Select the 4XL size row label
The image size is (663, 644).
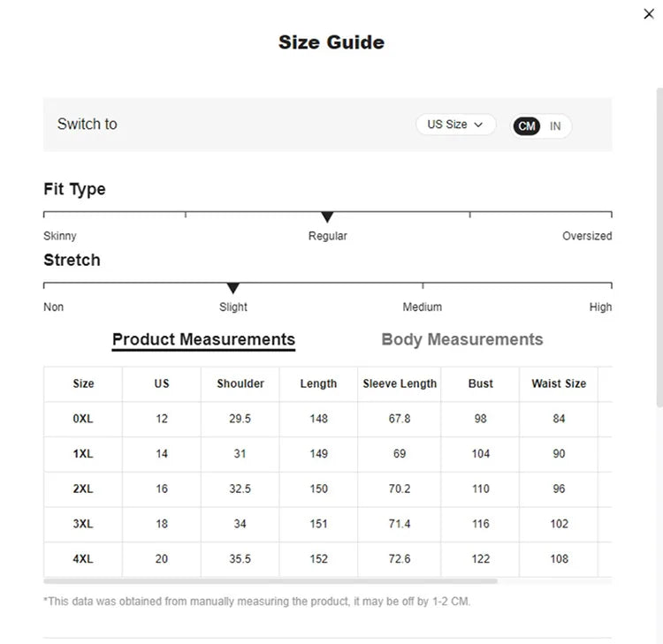(83, 559)
